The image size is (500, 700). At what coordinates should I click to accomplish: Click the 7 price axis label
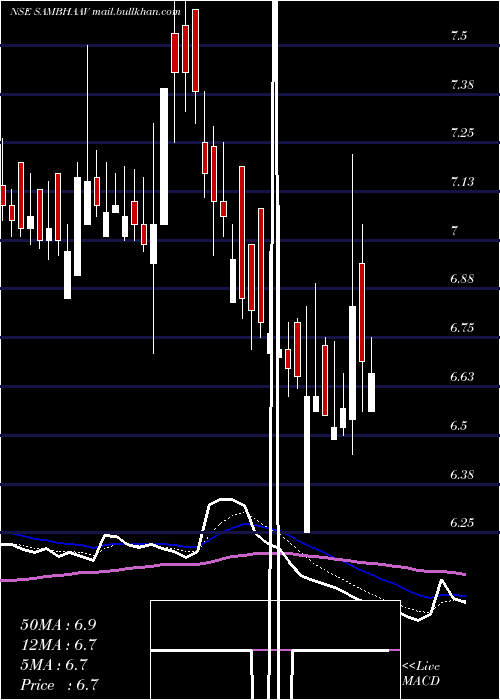coord(455,231)
